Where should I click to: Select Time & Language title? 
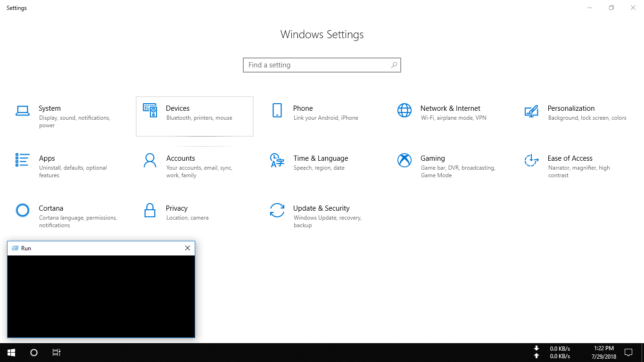[x=321, y=158]
